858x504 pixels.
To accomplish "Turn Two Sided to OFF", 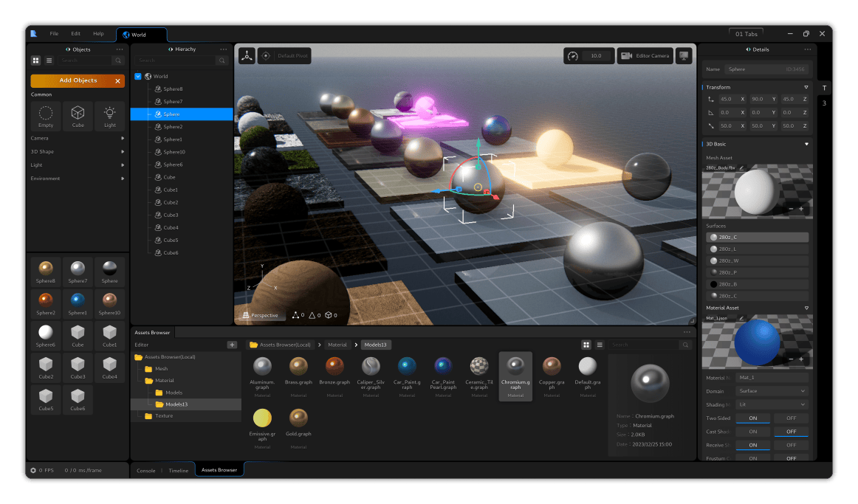I will pos(791,418).
